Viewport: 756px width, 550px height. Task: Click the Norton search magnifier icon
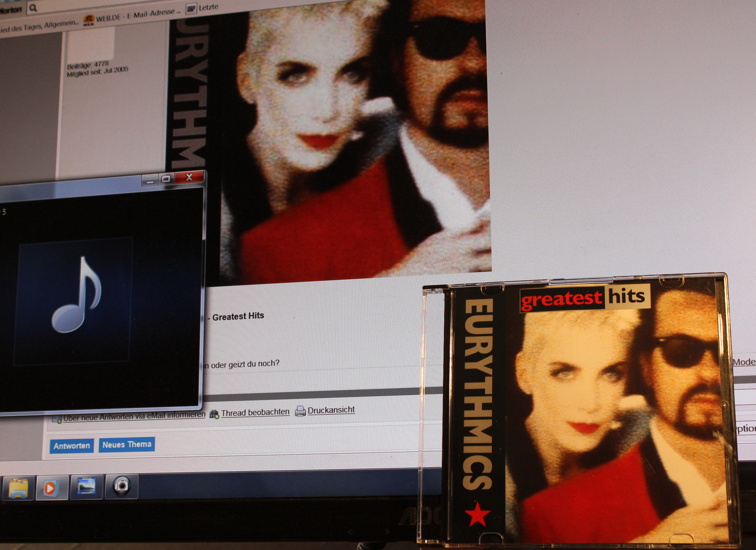tap(33, 7)
